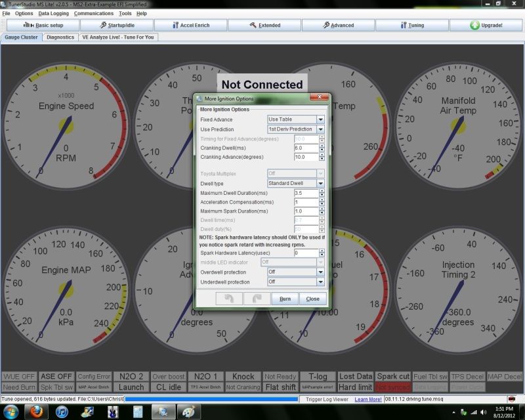Click the status bar connection icon

tap(511, 399)
